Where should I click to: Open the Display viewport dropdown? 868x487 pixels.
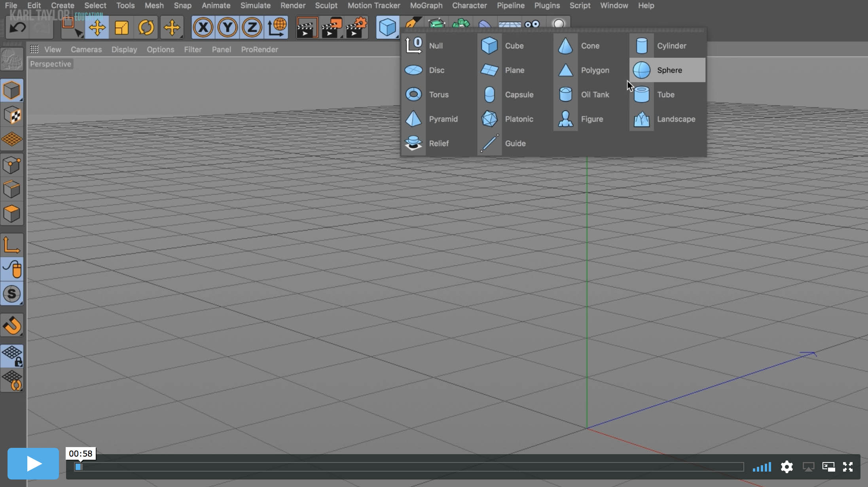point(124,49)
